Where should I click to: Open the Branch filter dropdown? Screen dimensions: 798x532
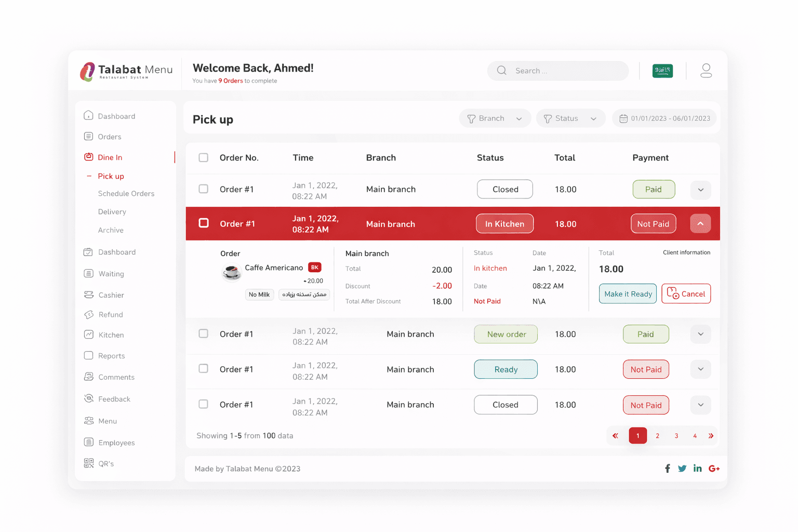pos(494,118)
